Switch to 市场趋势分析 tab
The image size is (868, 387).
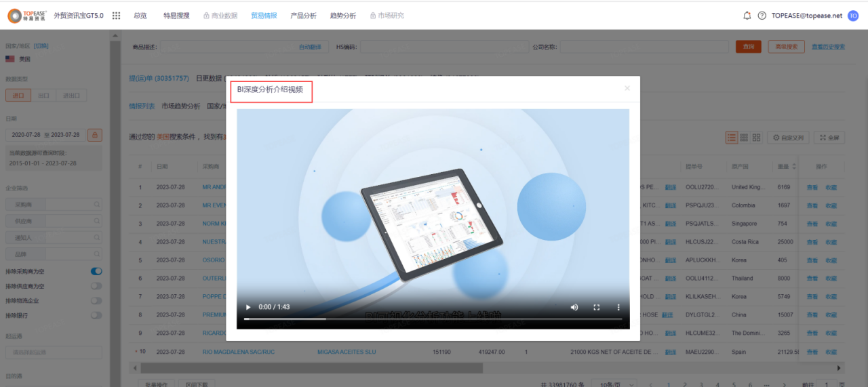pos(180,106)
